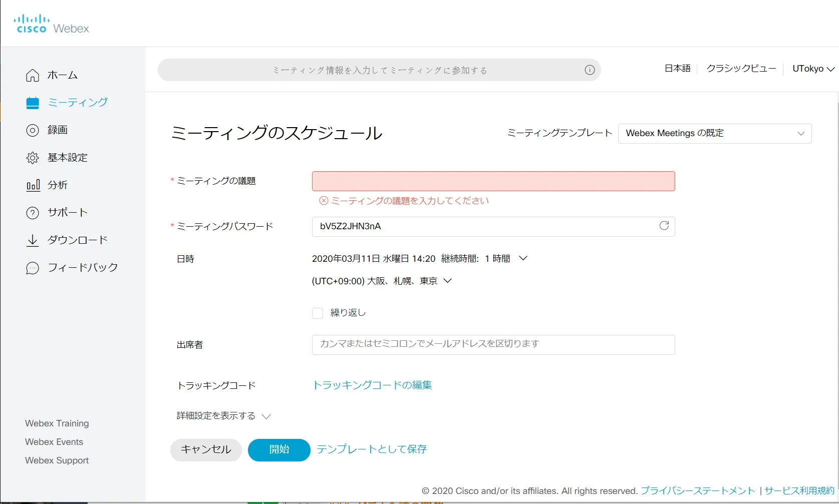Click the Cisco Webex logo
The height and width of the screenshot is (504, 839).
click(x=52, y=23)
